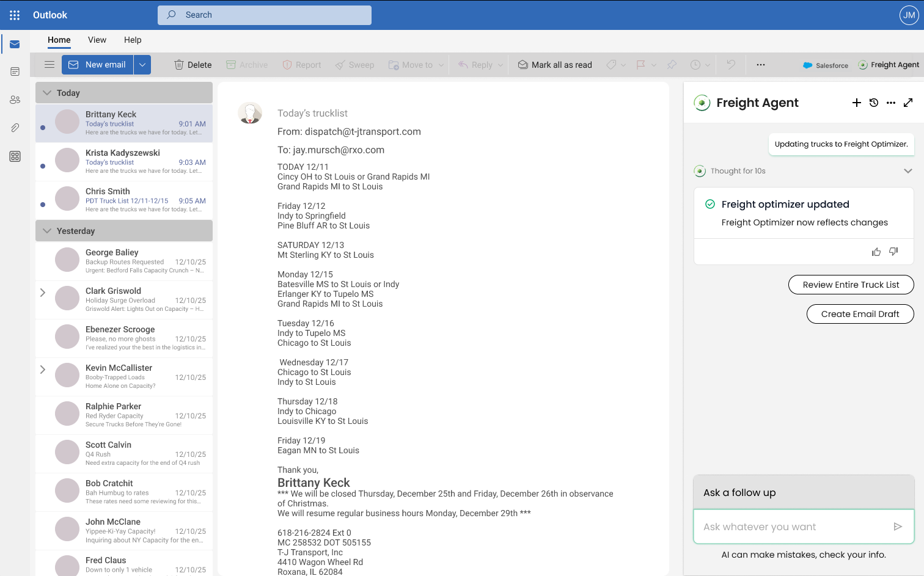Give thumbs up to the Freight optimizer response
The width and height of the screenshot is (924, 576).
(876, 252)
